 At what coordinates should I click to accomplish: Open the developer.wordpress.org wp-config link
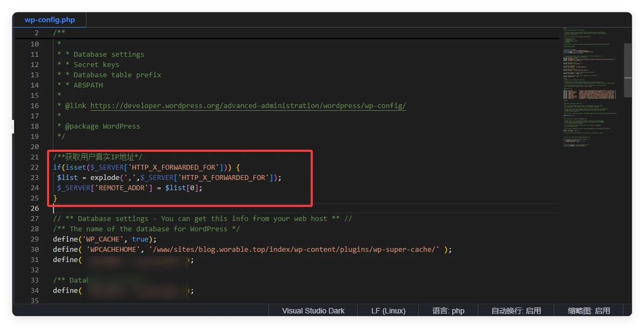point(248,106)
